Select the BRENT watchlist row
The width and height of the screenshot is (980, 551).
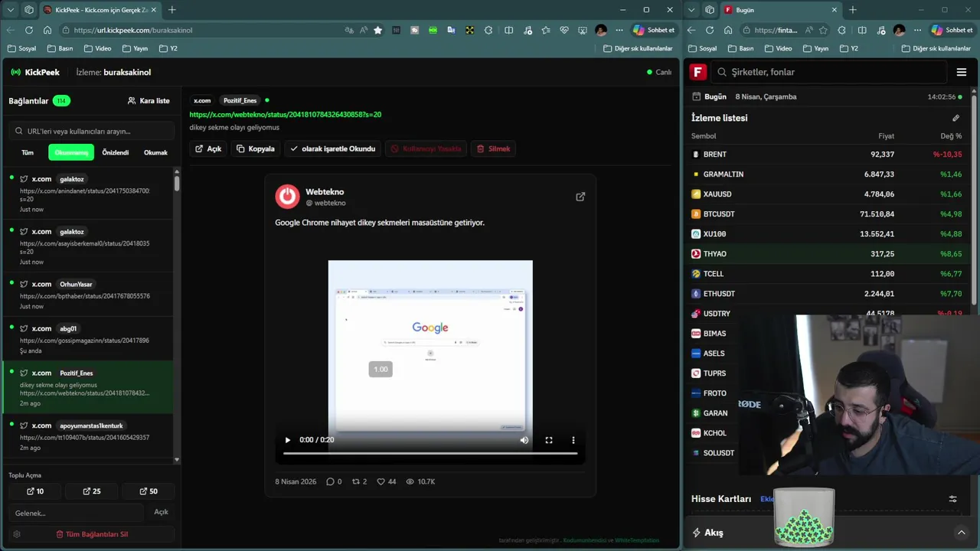click(827, 154)
